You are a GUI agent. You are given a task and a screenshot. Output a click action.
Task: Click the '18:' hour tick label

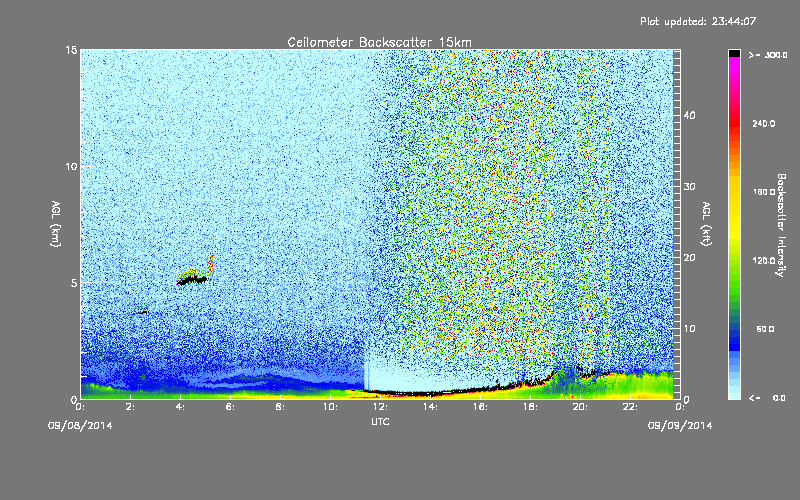(x=530, y=407)
